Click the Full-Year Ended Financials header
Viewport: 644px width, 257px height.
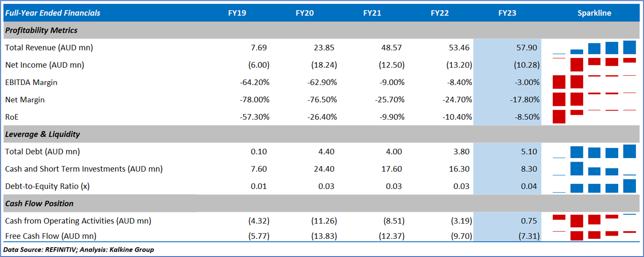52,13
